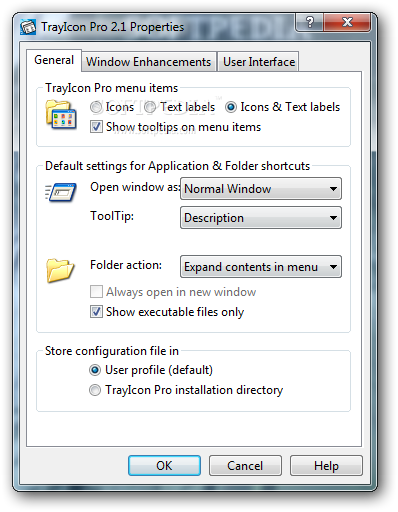
Task: Switch to User Interface tab
Action: click(259, 62)
